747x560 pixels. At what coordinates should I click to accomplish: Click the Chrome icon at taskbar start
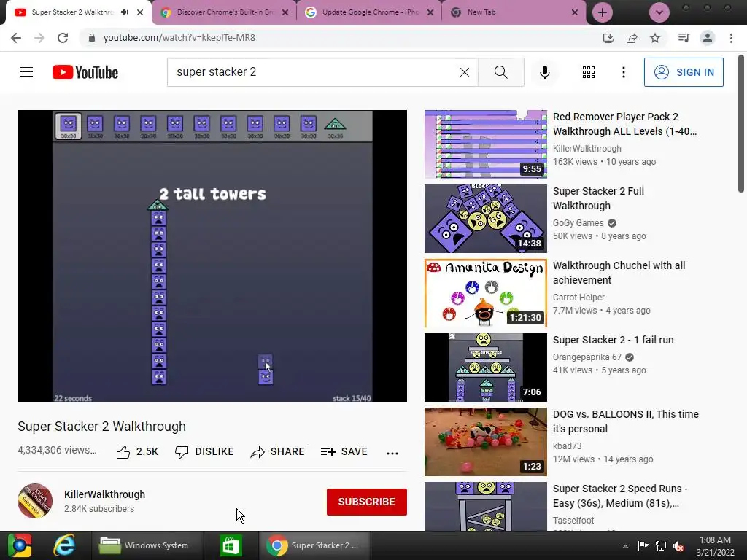(19, 545)
